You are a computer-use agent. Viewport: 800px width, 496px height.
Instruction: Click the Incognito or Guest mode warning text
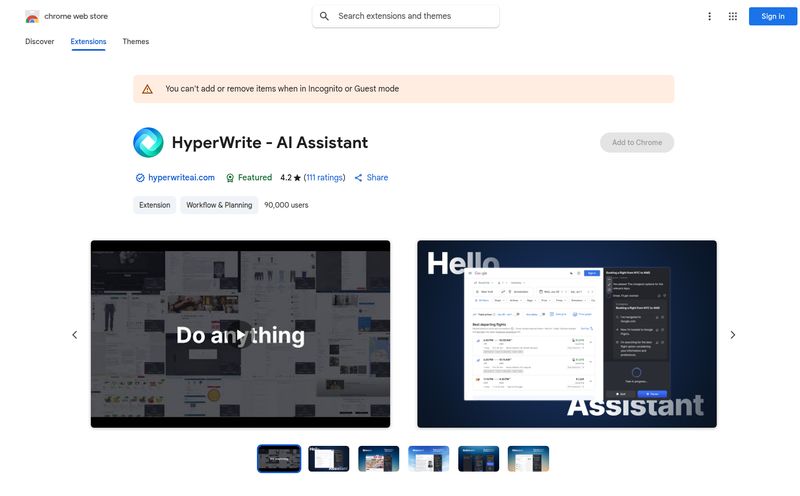click(282, 89)
